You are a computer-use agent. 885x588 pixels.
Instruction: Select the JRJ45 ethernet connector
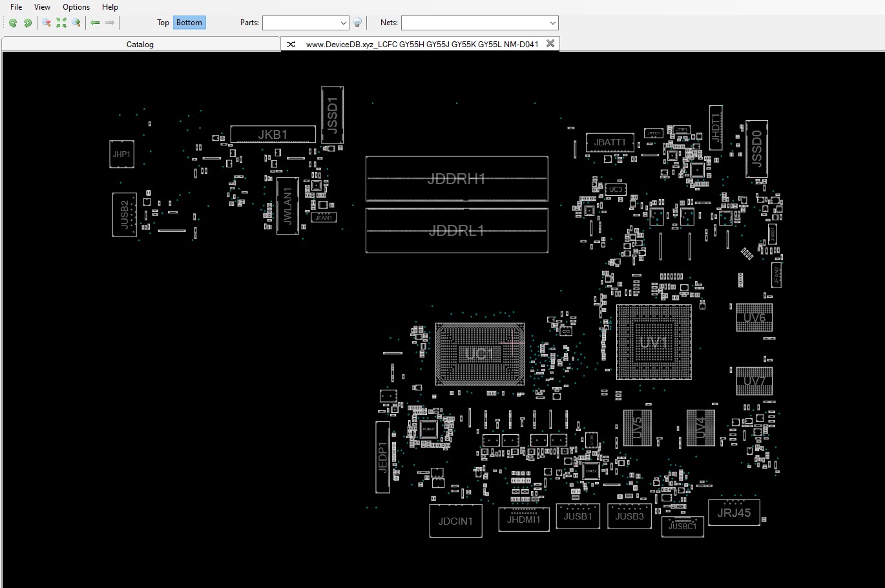(x=734, y=512)
